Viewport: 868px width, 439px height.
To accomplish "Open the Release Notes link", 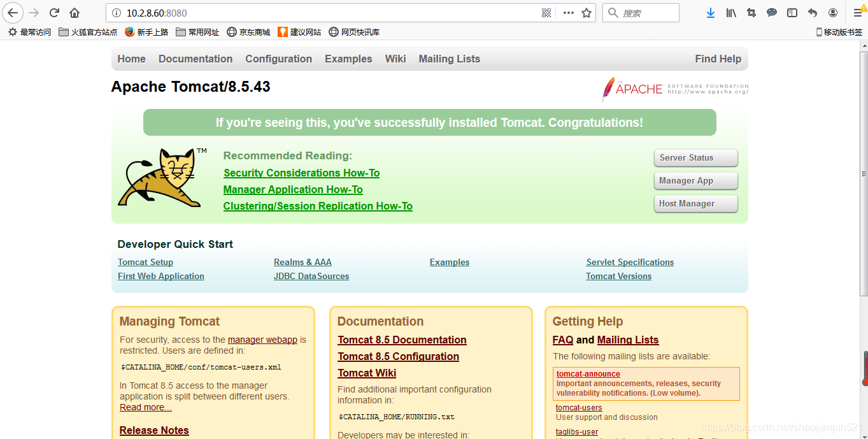I will pos(154,430).
